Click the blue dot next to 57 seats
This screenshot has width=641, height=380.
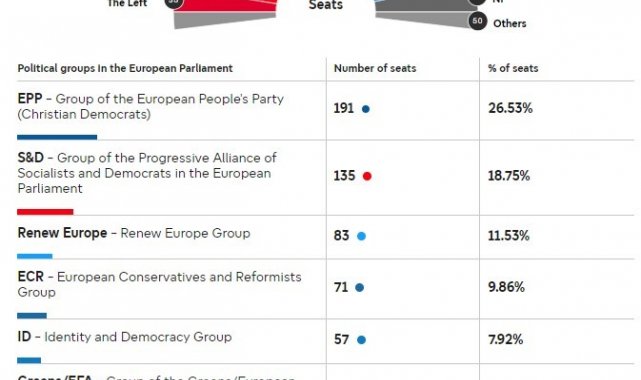click(361, 340)
